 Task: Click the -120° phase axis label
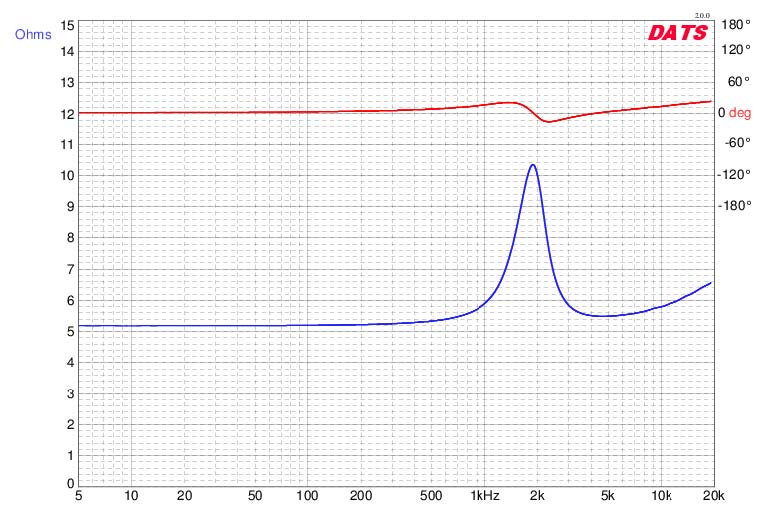[734, 174]
